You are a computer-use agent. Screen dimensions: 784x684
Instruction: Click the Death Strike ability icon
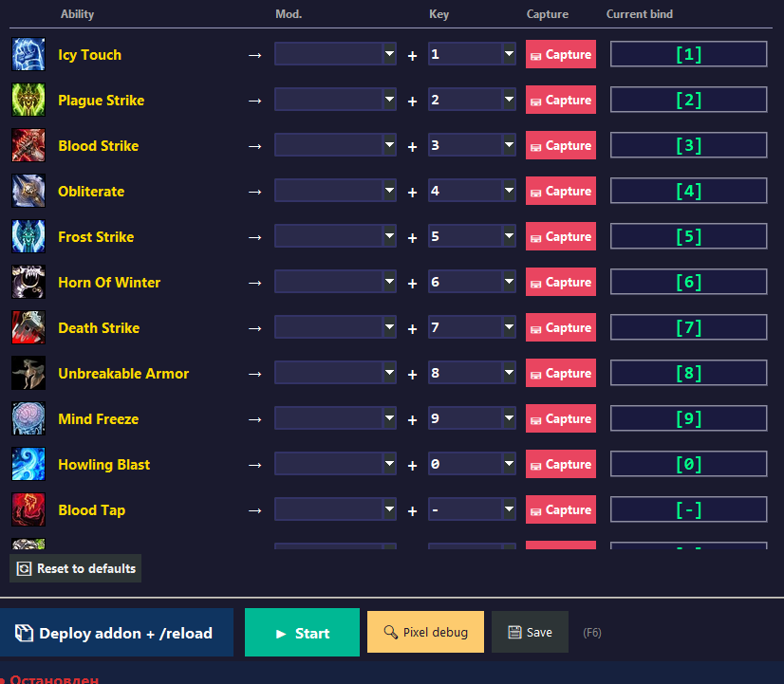point(28,327)
